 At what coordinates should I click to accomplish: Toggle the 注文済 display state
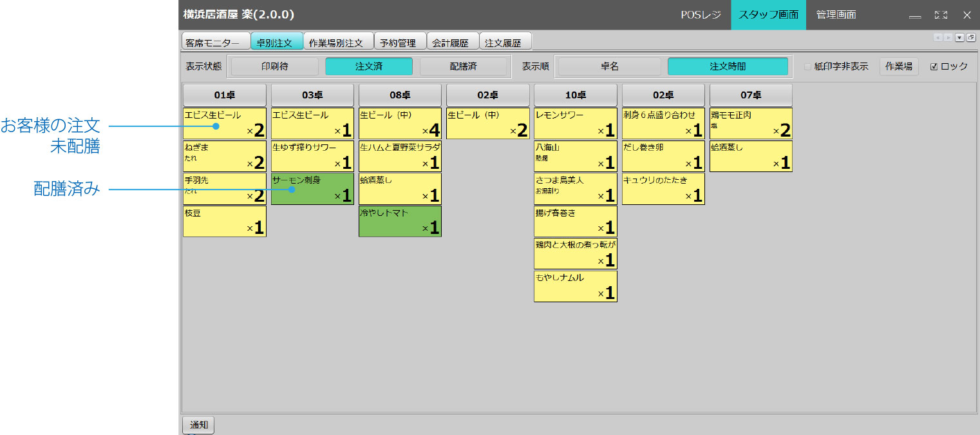tap(369, 66)
